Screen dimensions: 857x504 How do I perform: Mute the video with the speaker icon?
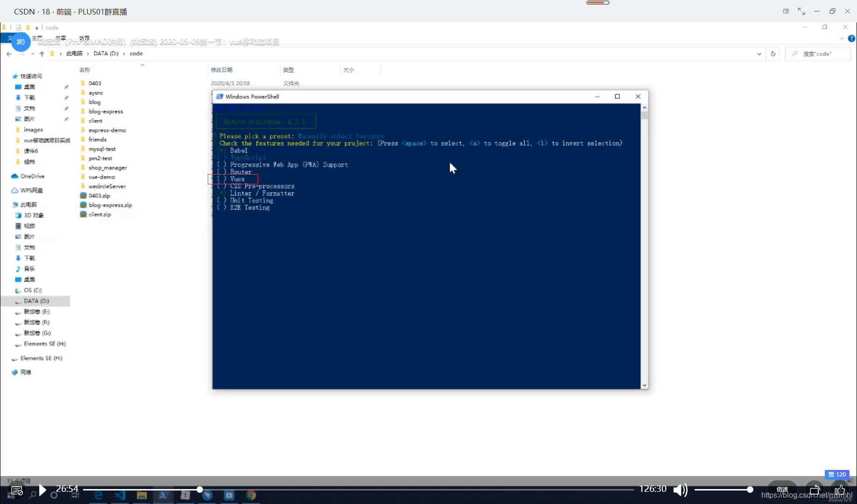tap(680, 490)
